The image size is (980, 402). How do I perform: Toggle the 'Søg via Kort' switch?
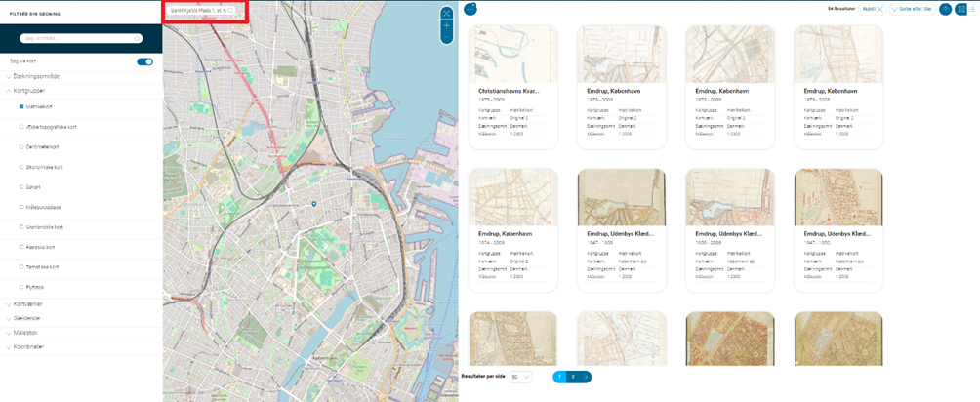pos(145,61)
